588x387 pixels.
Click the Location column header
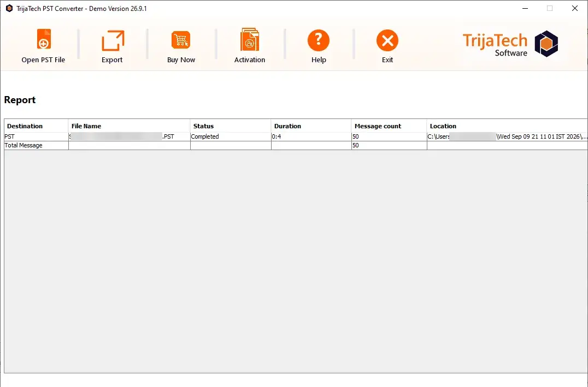coord(507,126)
